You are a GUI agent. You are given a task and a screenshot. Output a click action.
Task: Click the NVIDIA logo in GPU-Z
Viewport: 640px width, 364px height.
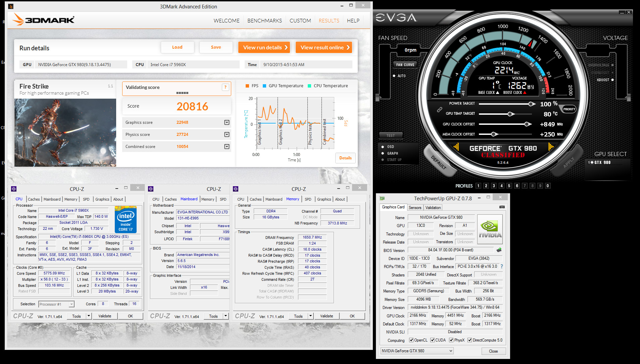coord(490,229)
